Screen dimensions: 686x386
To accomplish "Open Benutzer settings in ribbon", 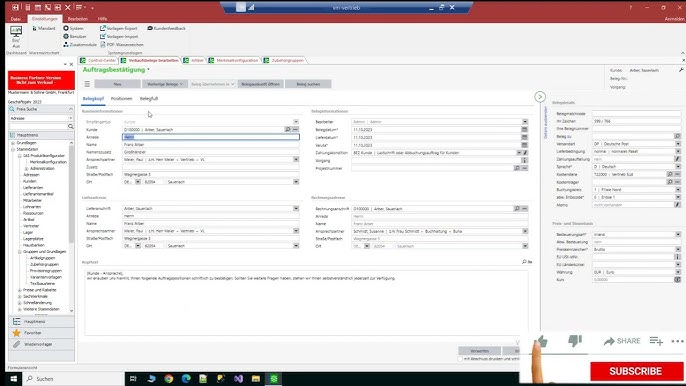I will 75,36.
